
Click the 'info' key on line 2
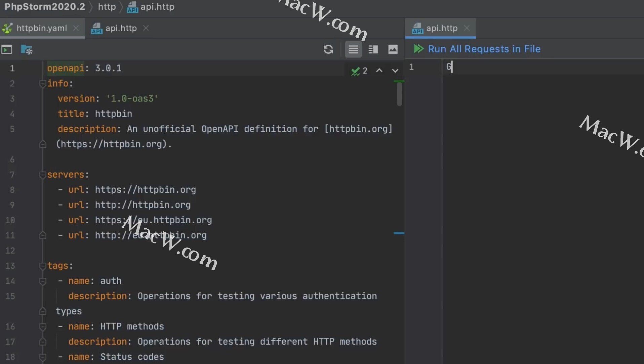coord(58,83)
